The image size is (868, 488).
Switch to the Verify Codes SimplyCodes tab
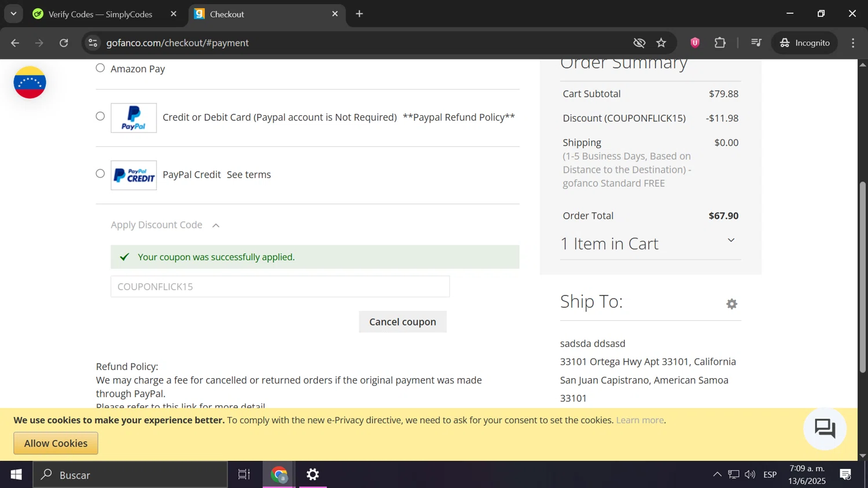click(101, 14)
